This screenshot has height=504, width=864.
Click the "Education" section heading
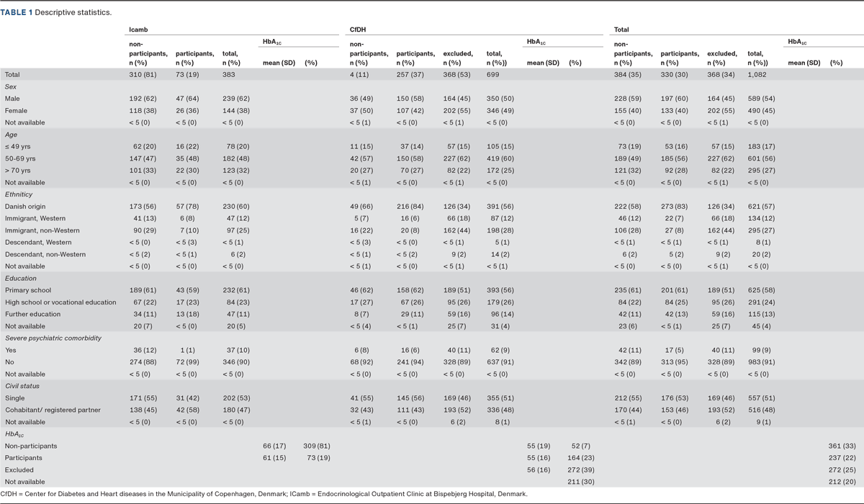(x=20, y=278)
